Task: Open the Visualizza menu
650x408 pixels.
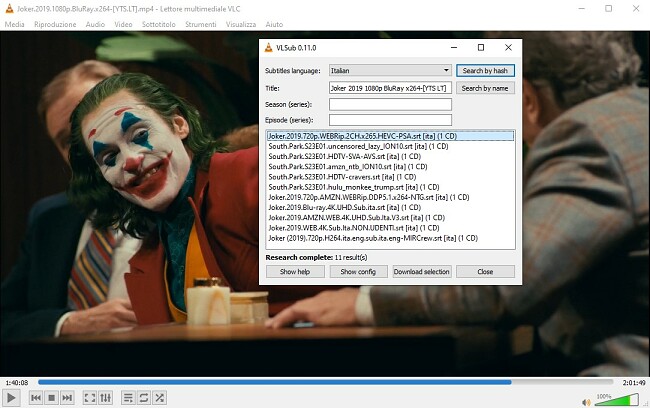Action: [x=241, y=24]
